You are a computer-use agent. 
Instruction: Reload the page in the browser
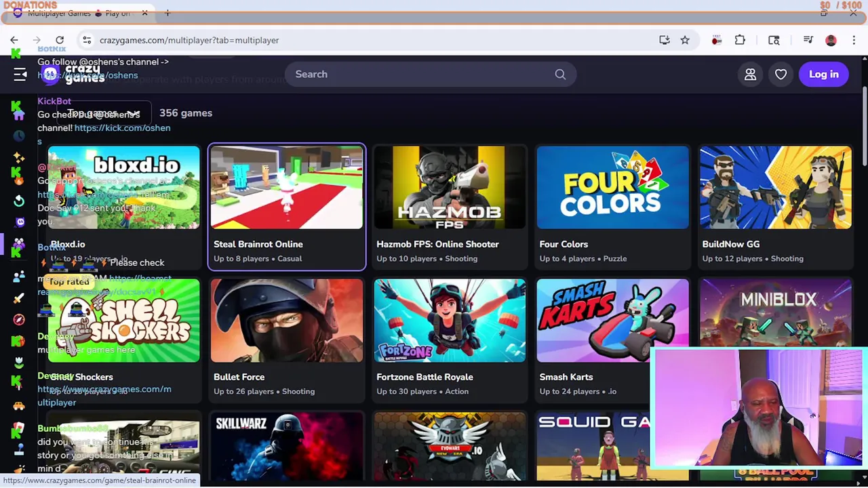[60, 40]
